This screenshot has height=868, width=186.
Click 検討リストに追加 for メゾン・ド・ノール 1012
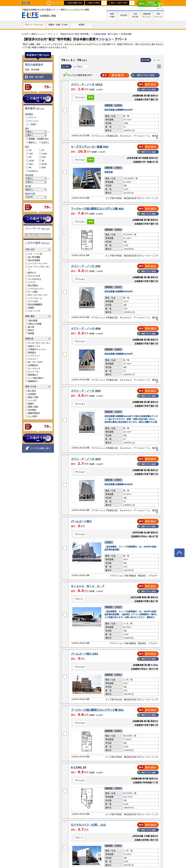(148, 90)
